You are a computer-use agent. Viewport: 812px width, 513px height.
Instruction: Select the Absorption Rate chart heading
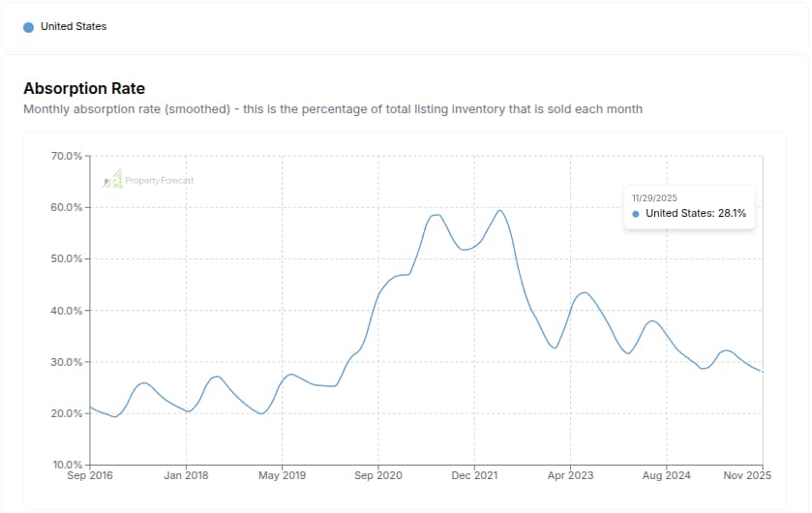84,89
